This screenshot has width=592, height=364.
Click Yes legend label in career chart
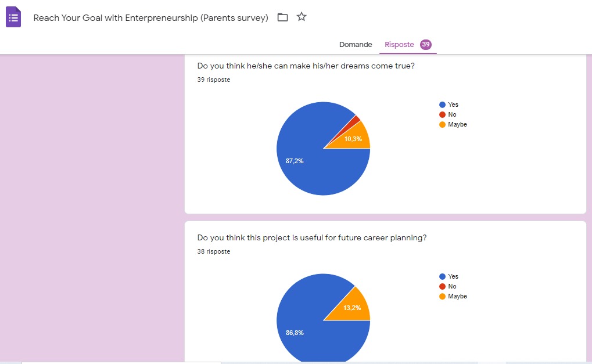[453, 276]
